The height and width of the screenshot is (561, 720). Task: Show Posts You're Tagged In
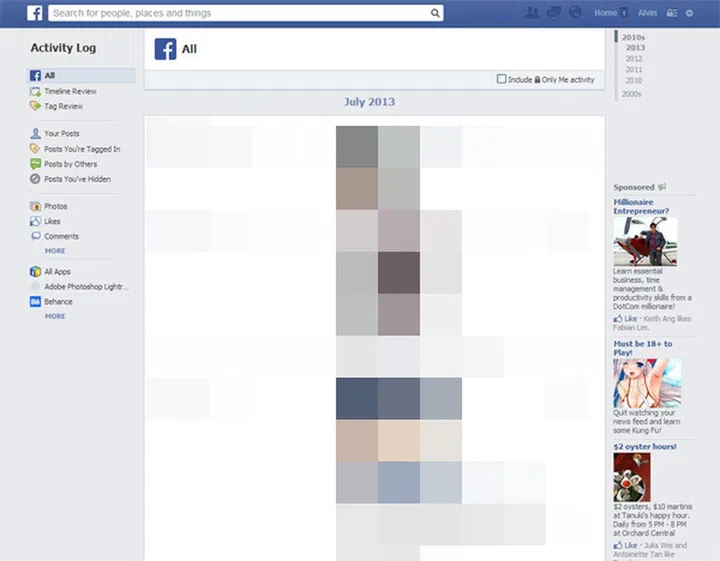coord(82,149)
